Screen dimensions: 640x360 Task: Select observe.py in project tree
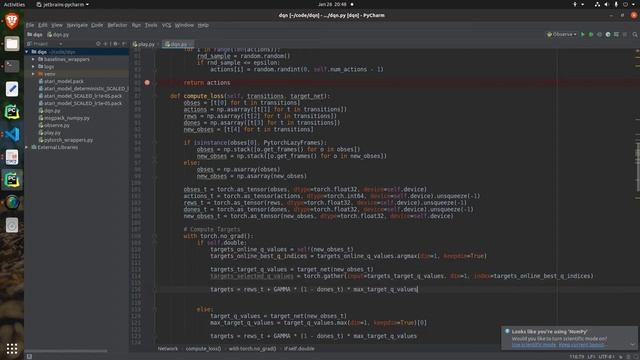[x=54, y=125]
